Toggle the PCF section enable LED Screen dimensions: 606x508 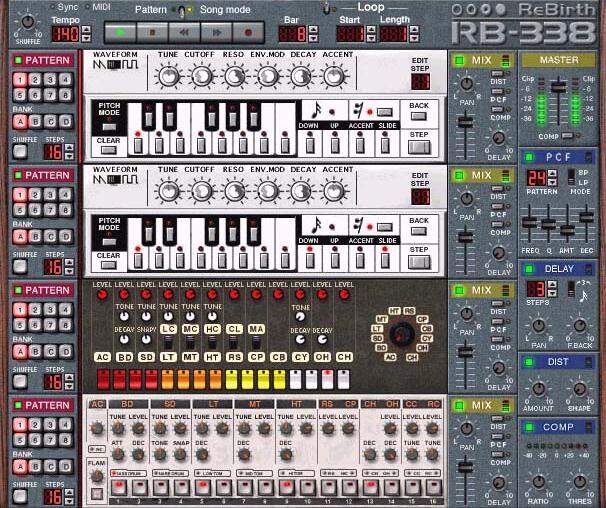click(x=529, y=157)
